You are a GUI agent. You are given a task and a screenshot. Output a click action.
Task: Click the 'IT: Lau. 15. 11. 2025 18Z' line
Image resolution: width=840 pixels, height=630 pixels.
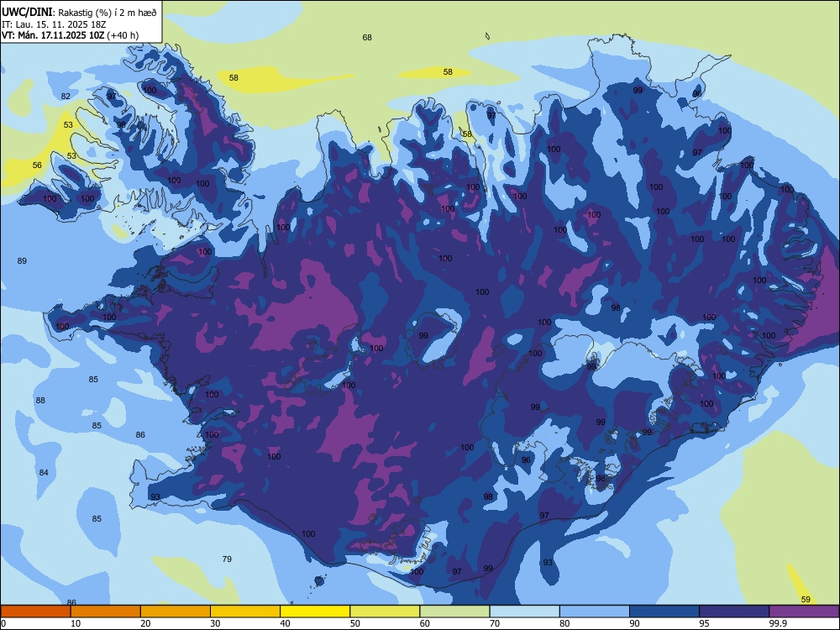(54, 24)
